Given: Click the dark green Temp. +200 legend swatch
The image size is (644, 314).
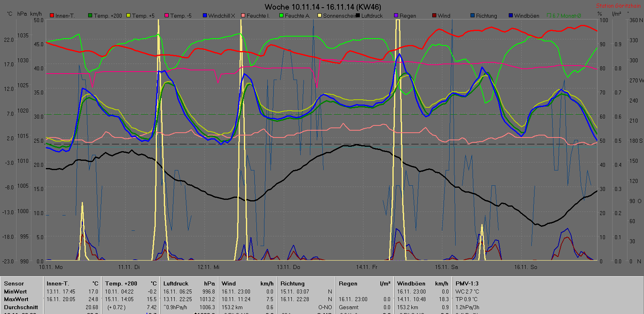Looking at the screenshot, I should click(90, 16).
